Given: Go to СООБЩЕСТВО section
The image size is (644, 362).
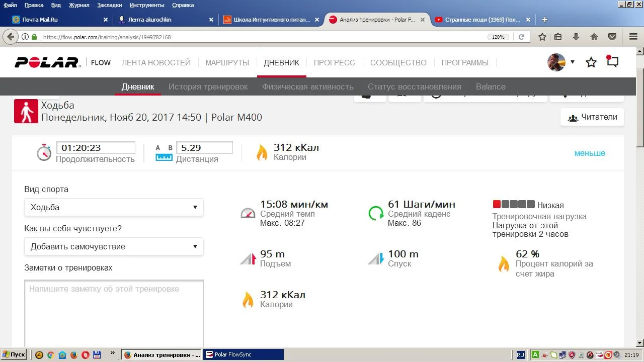Looking at the screenshot, I should (x=398, y=63).
